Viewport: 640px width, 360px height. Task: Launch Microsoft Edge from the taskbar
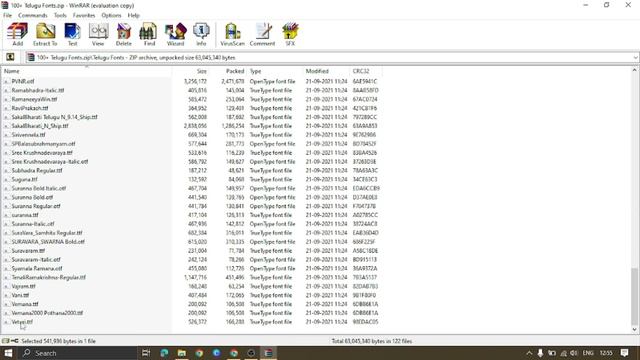tap(164, 353)
